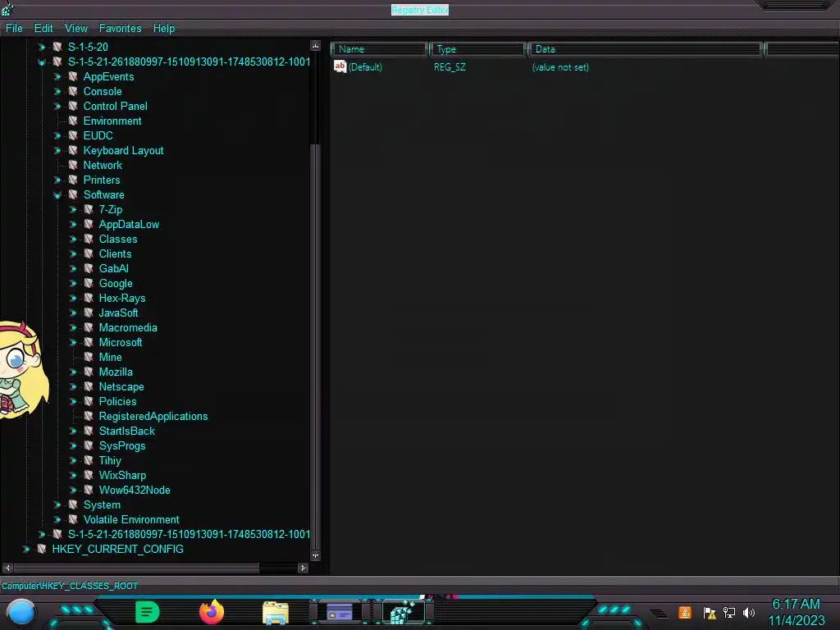Select the Hex-Rays key

pyautogui.click(x=122, y=299)
